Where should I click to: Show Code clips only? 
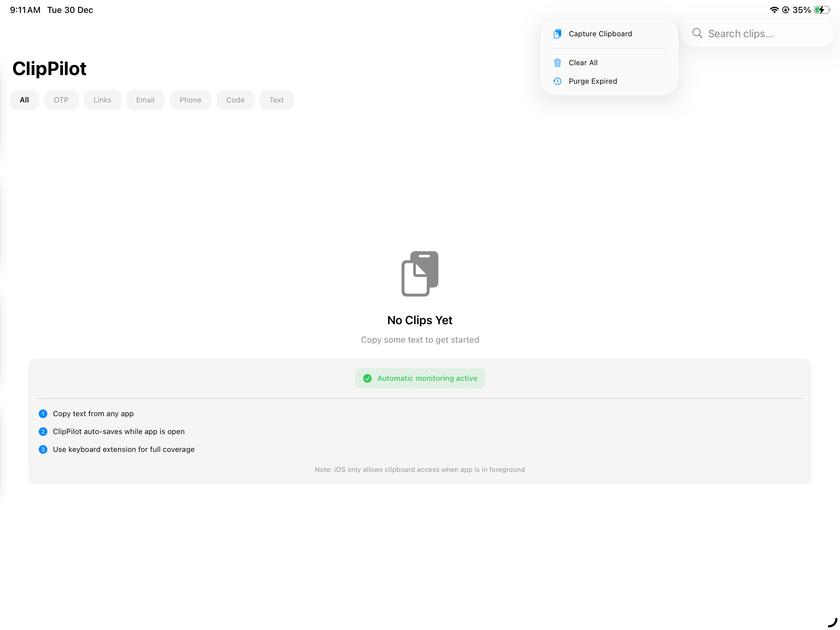click(x=235, y=100)
